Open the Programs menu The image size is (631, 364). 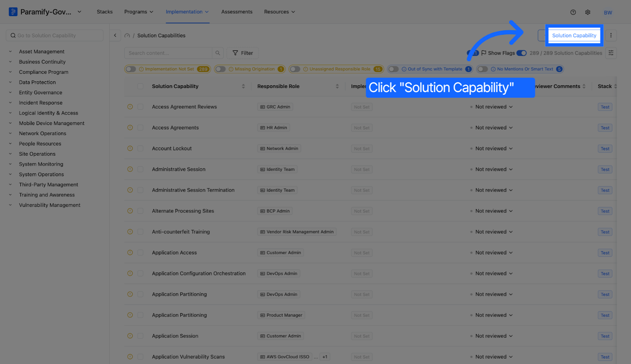139,12
